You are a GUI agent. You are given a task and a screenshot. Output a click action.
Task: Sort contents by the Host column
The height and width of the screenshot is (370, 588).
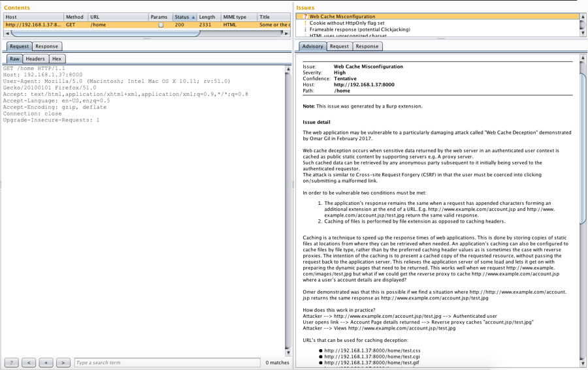(33, 17)
